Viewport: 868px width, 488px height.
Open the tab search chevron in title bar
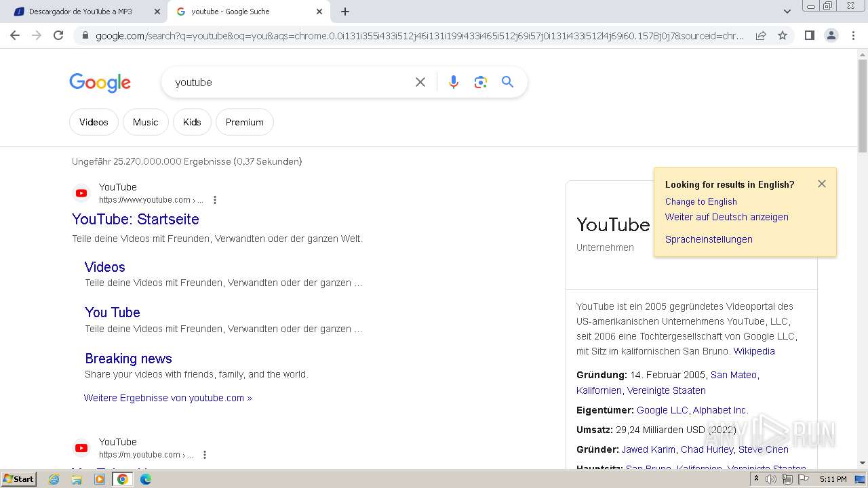(x=787, y=12)
